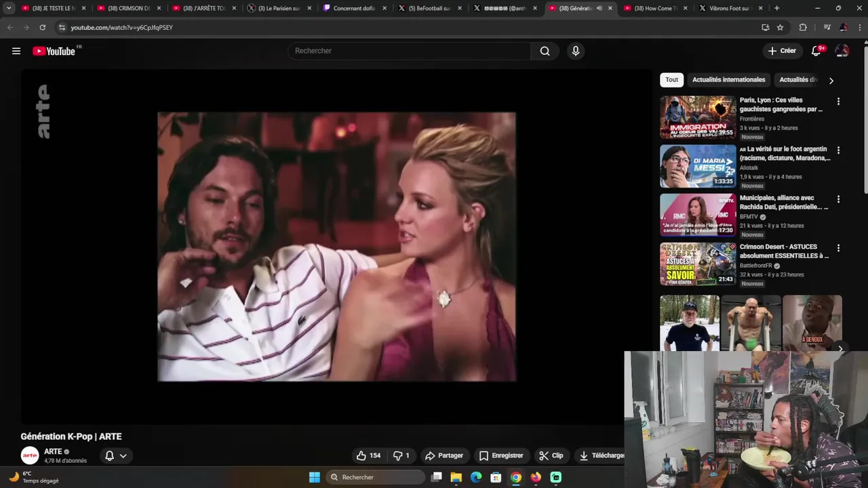Start voice search with the microphone icon

point(575,51)
